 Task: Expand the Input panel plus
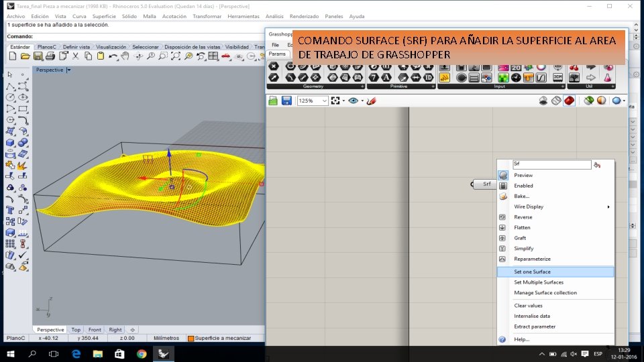pyautogui.click(x=562, y=86)
